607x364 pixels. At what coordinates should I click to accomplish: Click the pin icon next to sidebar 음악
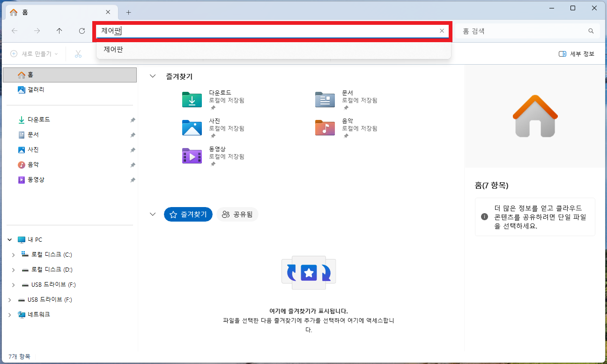(133, 165)
